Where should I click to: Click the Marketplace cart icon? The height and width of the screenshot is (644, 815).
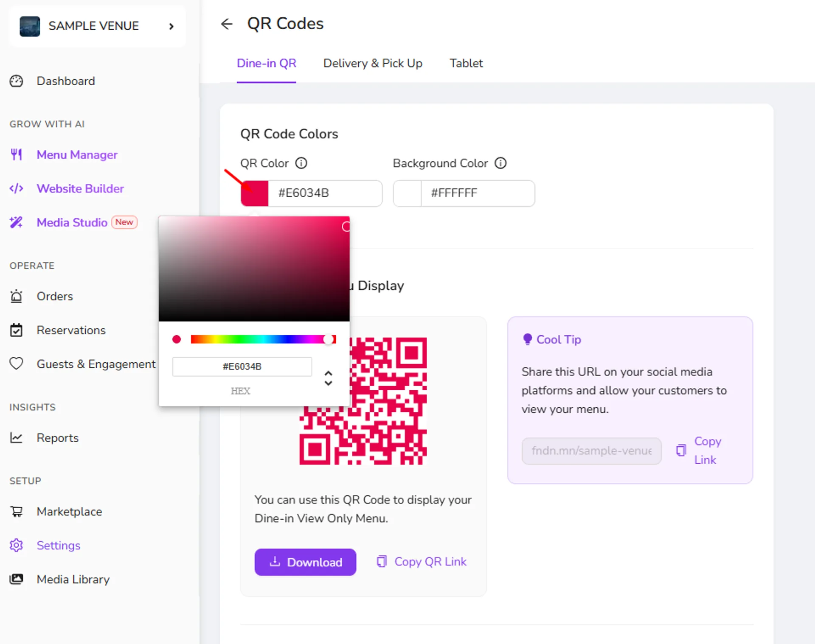[17, 512]
